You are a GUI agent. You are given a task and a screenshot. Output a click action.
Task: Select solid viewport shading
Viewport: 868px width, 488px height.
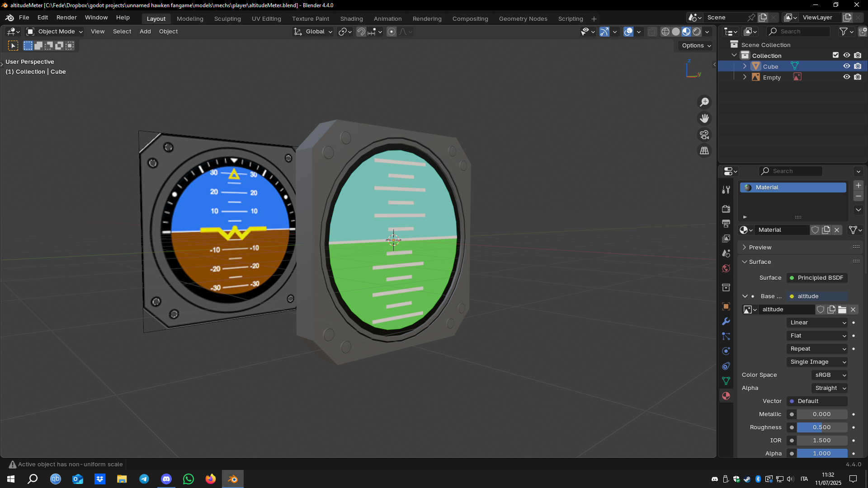point(676,32)
